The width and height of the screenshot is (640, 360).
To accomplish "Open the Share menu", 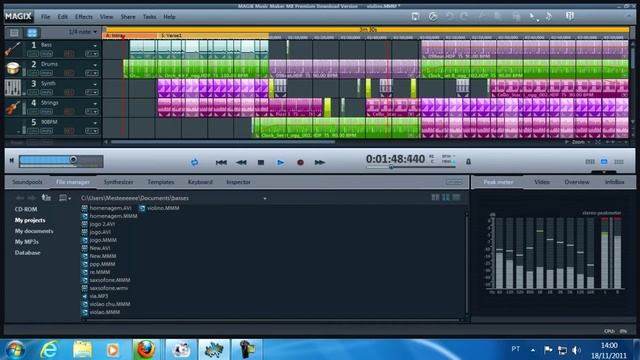I will 128,17.
